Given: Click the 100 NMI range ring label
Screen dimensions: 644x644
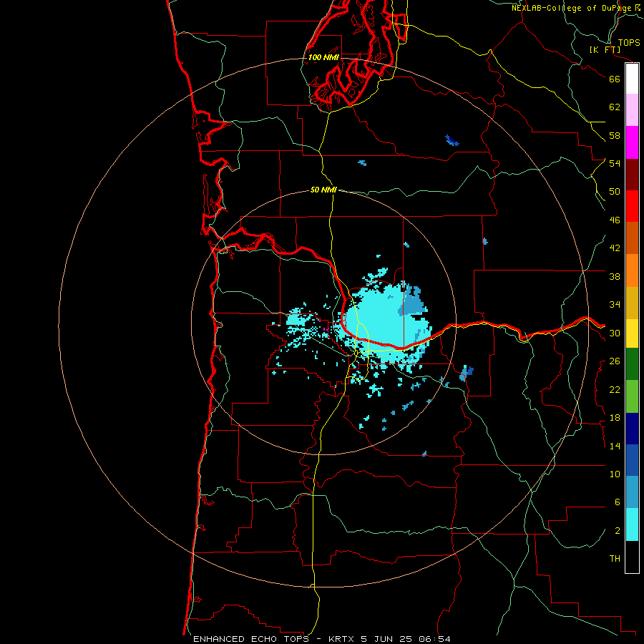Looking at the screenshot, I should (x=323, y=57).
